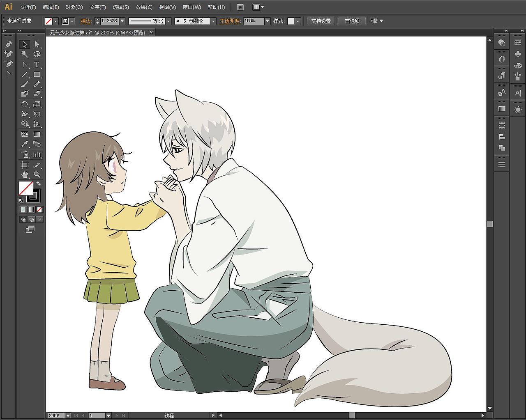Expand the 样式 graphic style dropdown
526x420 pixels.
(298, 21)
